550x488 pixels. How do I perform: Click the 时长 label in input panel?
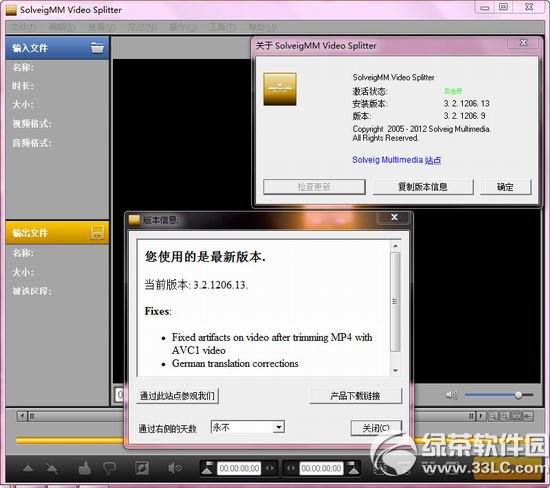(x=22, y=86)
